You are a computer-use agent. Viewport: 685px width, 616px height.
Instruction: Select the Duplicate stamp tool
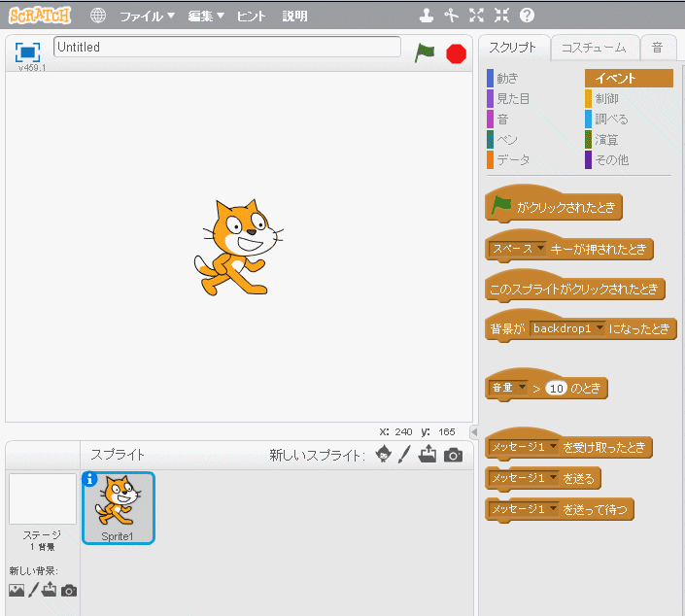(426, 16)
